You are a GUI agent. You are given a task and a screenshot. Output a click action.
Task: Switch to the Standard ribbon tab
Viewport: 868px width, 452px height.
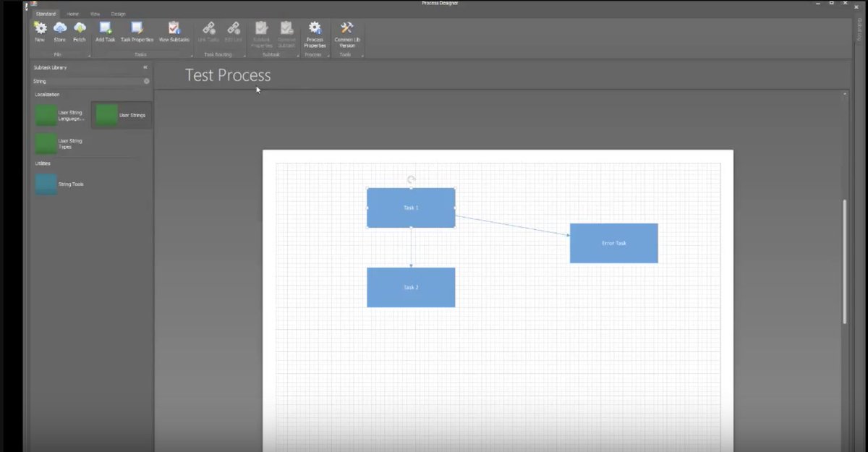coord(46,14)
